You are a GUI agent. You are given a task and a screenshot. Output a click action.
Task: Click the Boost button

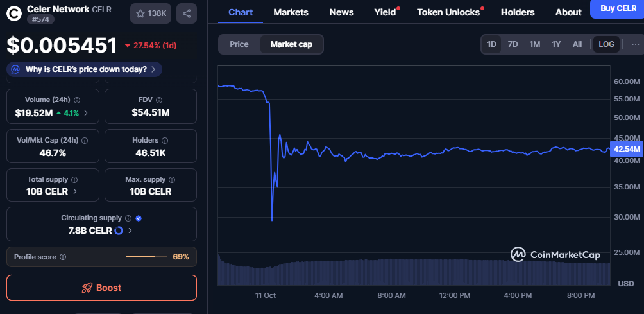click(x=101, y=288)
